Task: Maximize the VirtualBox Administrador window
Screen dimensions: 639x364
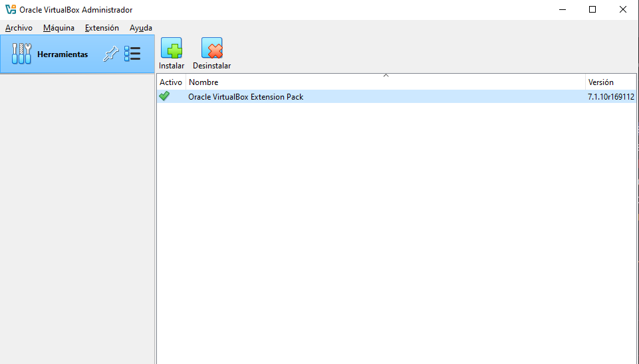Action: [592, 9]
